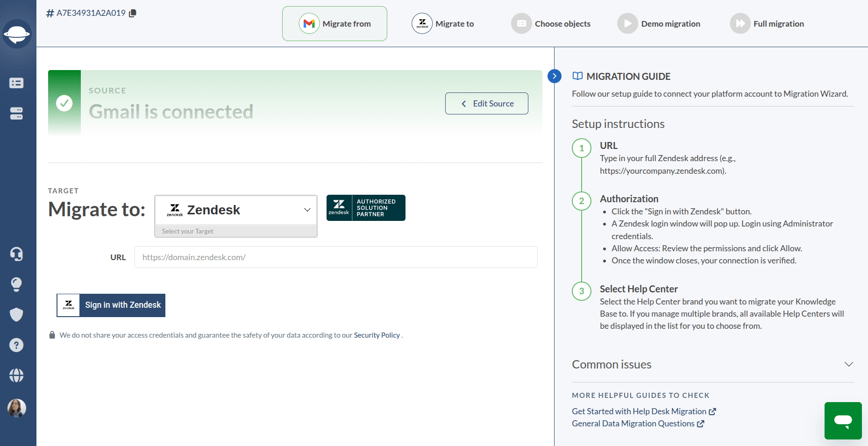This screenshot has width=868, height=446.
Task: Select the Choose objects step
Action: coord(551,24)
